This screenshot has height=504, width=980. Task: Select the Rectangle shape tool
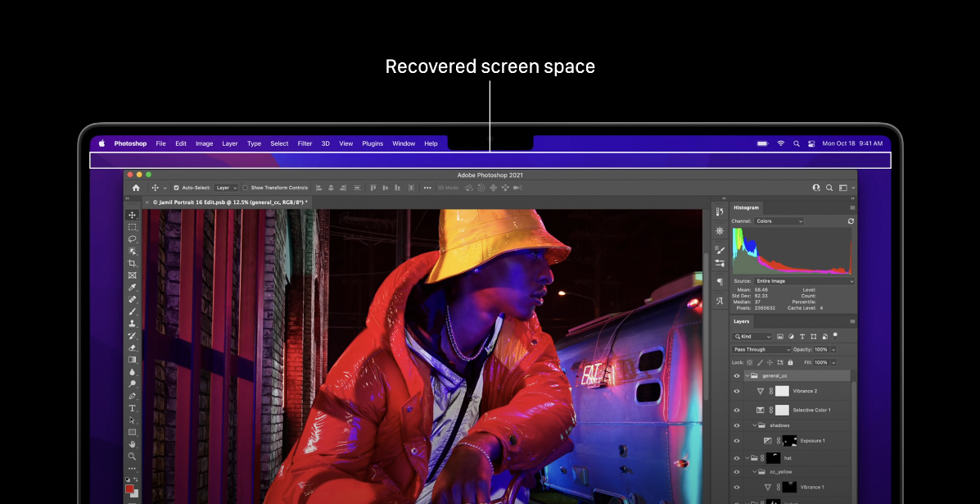point(132,432)
